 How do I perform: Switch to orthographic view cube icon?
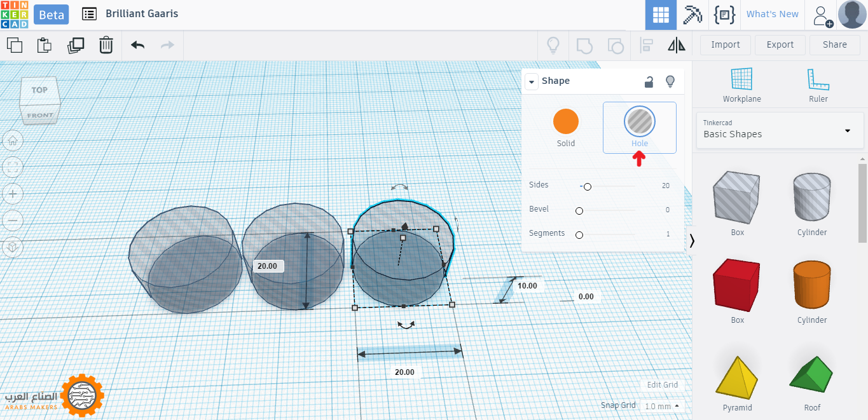pos(13,247)
